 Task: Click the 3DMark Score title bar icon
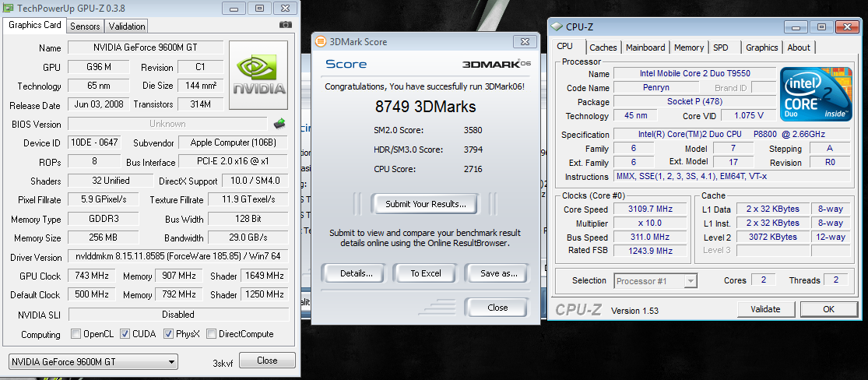click(x=321, y=41)
